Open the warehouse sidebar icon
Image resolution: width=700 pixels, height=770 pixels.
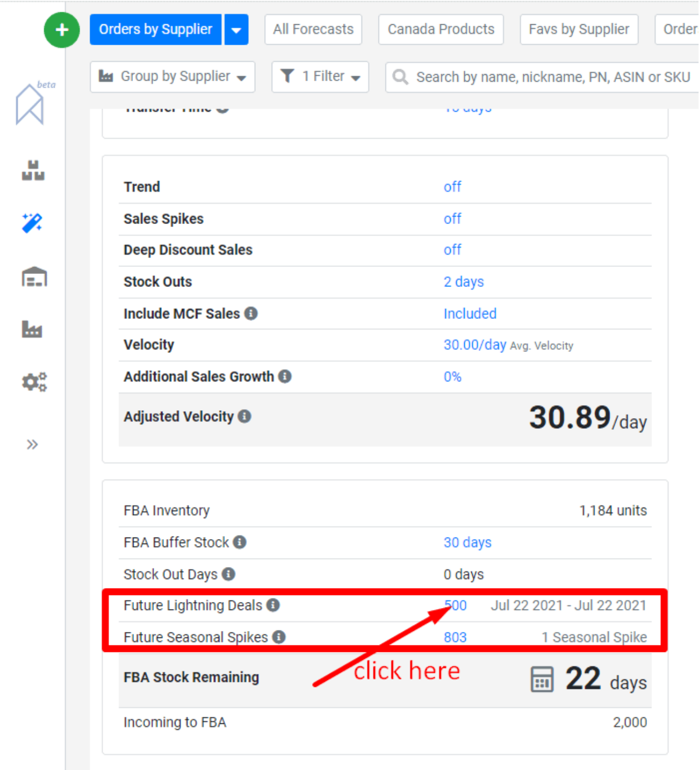(34, 277)
